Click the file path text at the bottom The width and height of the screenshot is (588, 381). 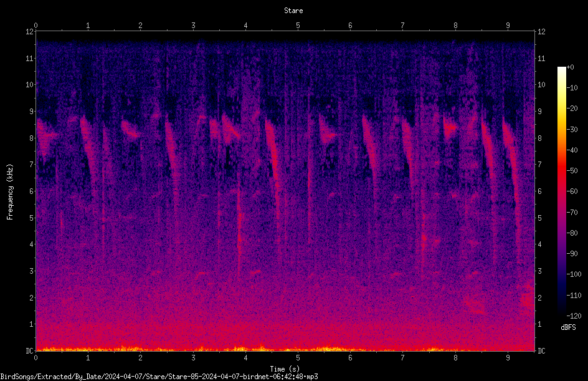159,377
